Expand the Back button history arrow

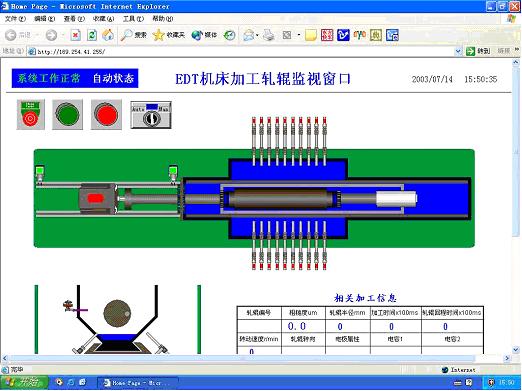click(37, 35)
